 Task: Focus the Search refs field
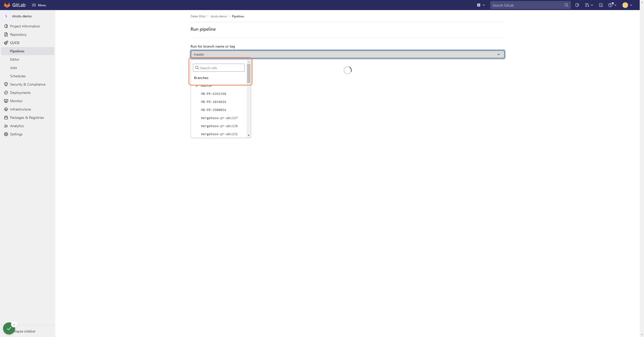tap(219, 68)
